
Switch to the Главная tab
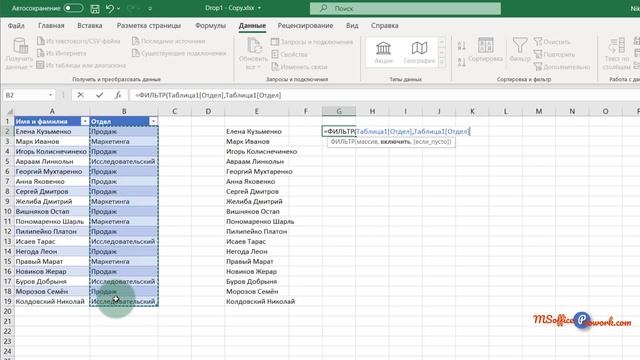(51, 25)
